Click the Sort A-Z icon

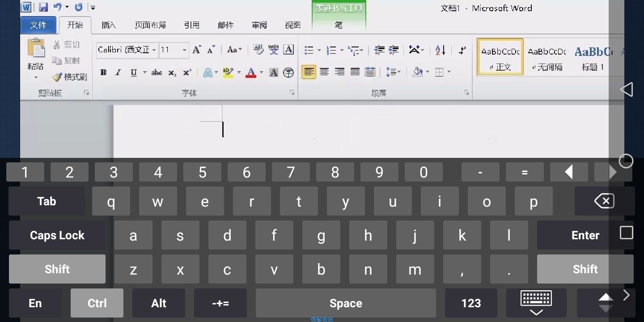[441, 50]
